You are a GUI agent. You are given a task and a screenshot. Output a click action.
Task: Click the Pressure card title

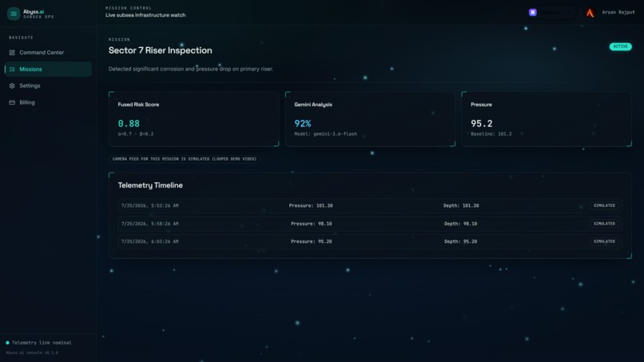[x=481, y=105]
